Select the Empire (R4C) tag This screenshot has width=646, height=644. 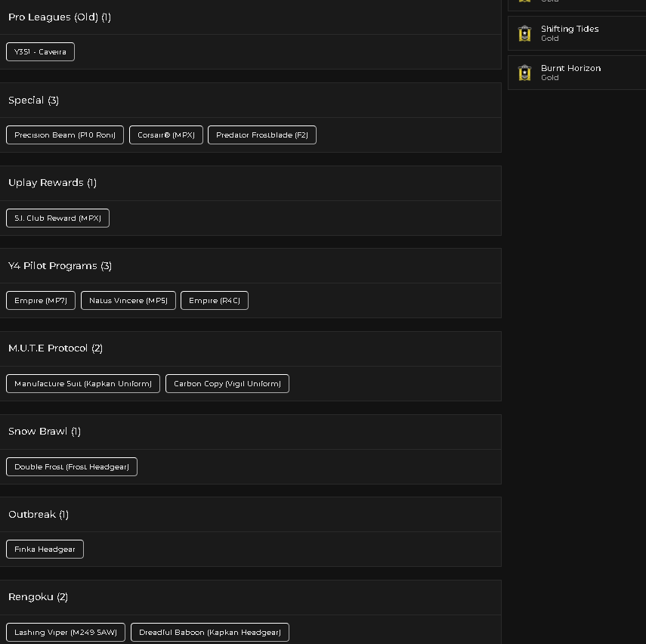[215, 301]
